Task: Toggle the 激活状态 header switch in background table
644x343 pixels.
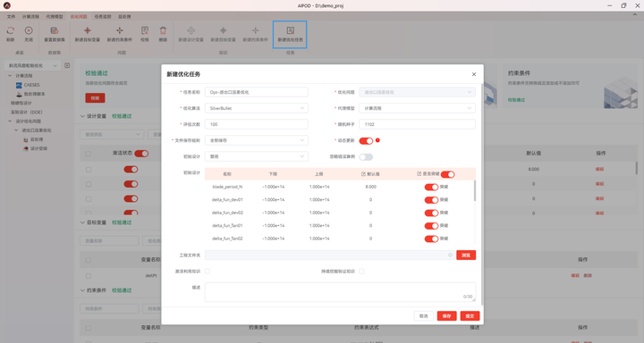Action: pos(141,154)
